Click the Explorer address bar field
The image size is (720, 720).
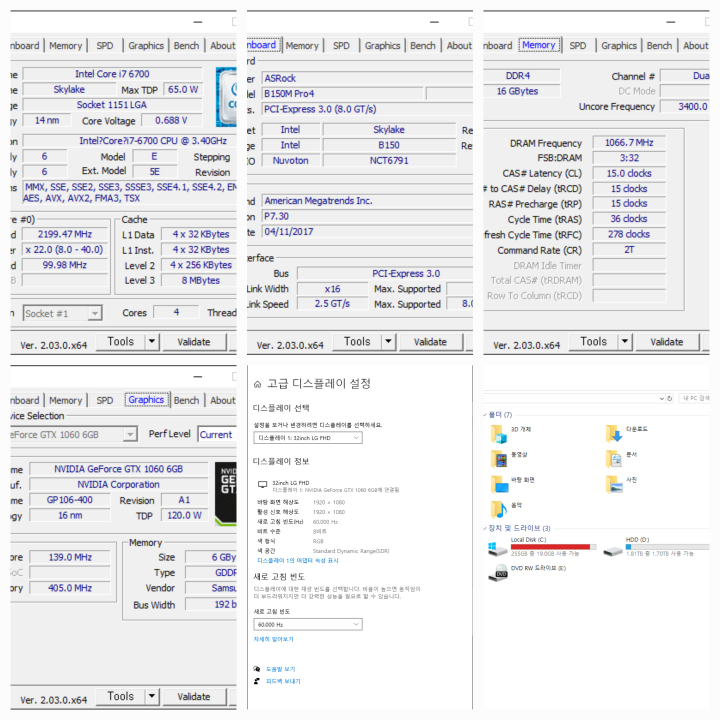pos(571,398)
